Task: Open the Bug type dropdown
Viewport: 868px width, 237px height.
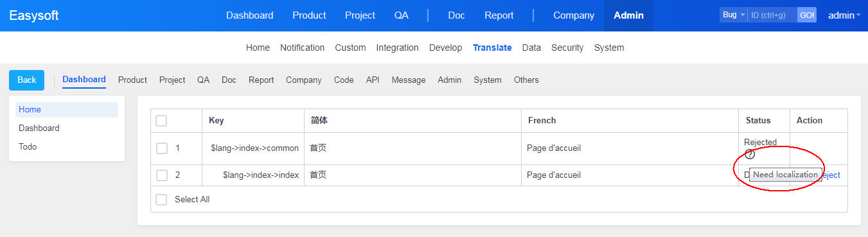Action: coord(734,15)
